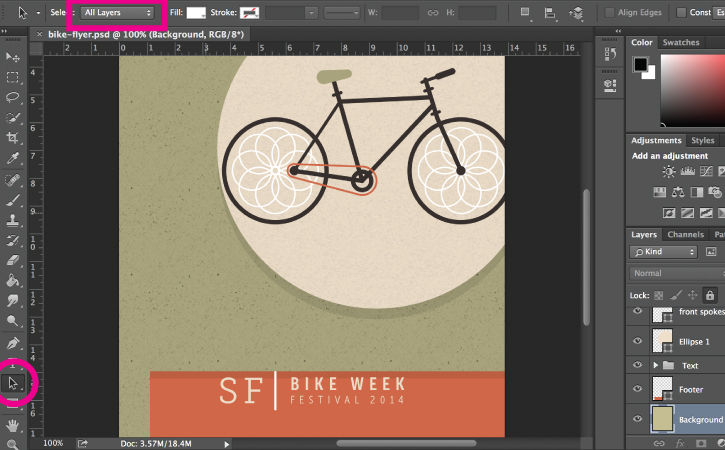Enable the Align Edges checkbox
The width and height of the screenshot is (725, 450).
click(x=609, y=12)
